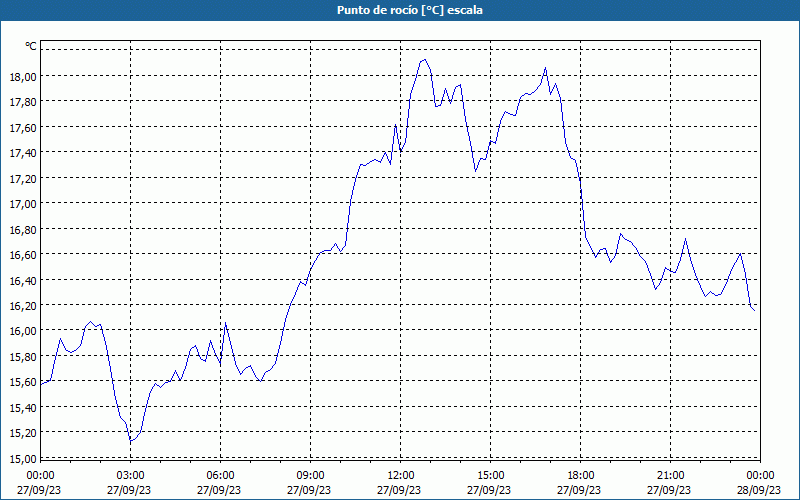The width and height of the screenshot is (800, 500).
Task: Click the 17,80 y-axis label
Action: coord(23,102)
